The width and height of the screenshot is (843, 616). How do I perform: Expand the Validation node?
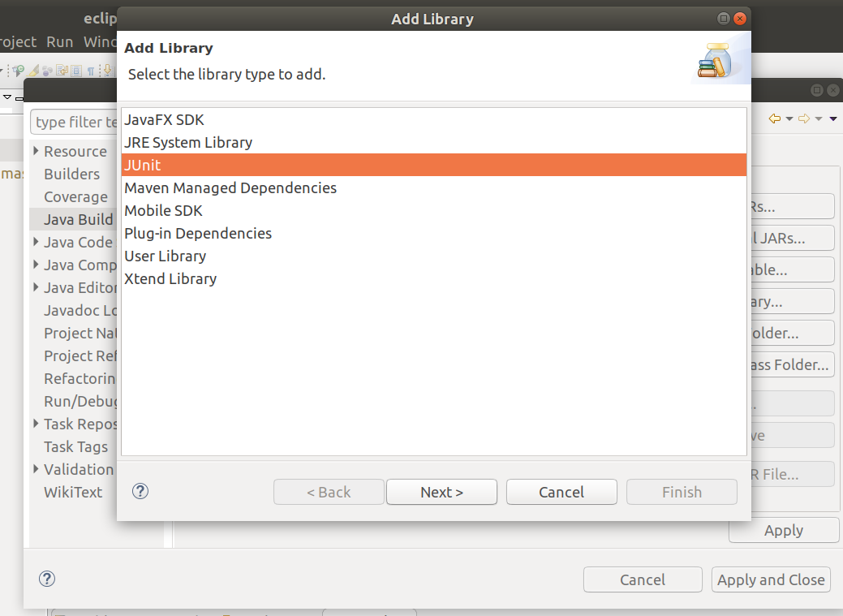coord(36,468)
